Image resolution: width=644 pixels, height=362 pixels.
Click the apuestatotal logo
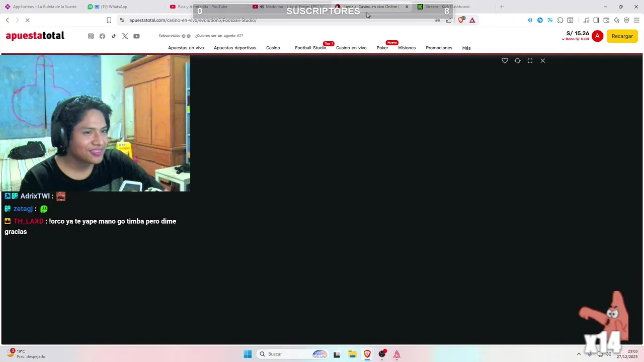point(35,36)
